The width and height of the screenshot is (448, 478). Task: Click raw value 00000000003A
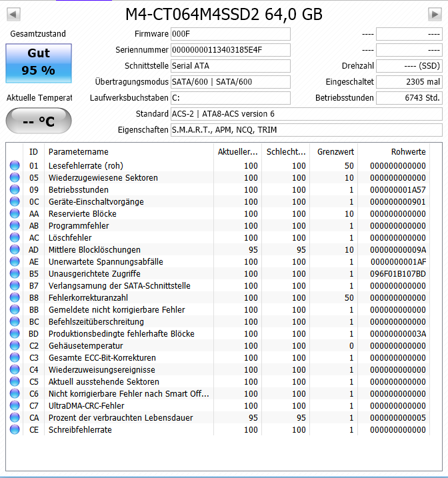[x=398, y=334]
